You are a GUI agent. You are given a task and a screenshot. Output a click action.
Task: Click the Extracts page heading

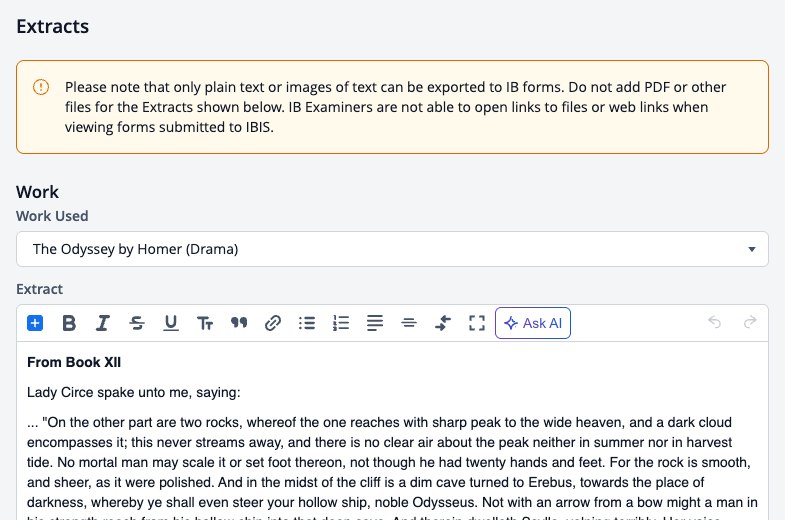[x=53, y=26]
